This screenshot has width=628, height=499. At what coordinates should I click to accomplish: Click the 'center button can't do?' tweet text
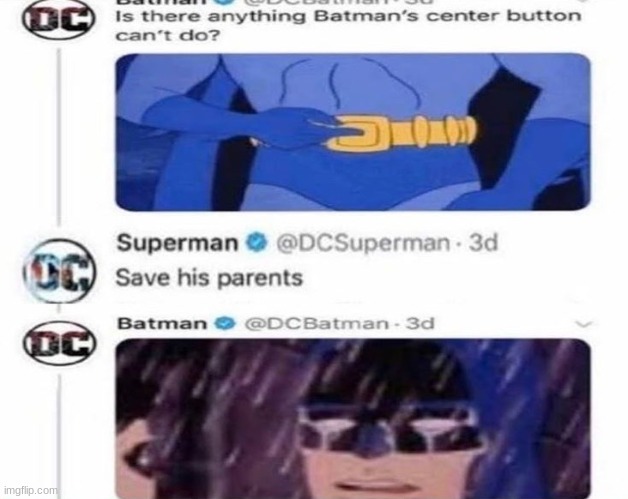348,26
